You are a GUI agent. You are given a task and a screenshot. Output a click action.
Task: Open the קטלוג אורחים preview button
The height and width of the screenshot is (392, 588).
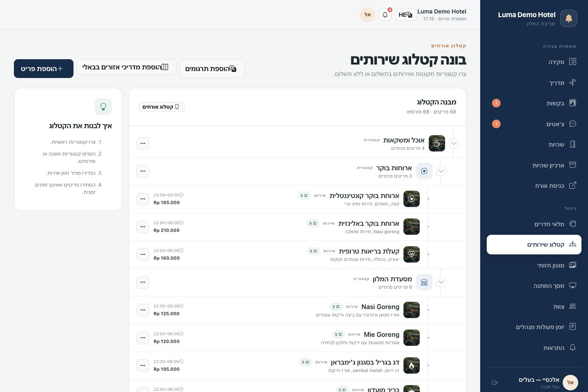coord(162,107)
